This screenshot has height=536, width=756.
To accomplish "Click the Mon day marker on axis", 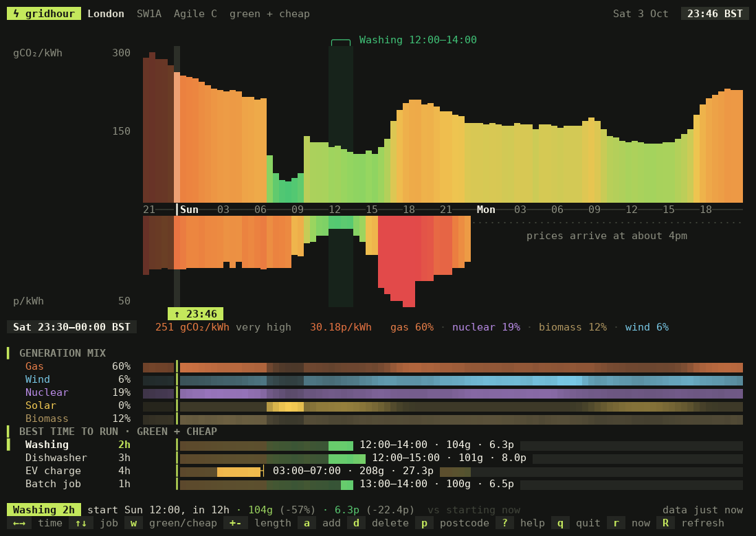I will tap(486, 209).
